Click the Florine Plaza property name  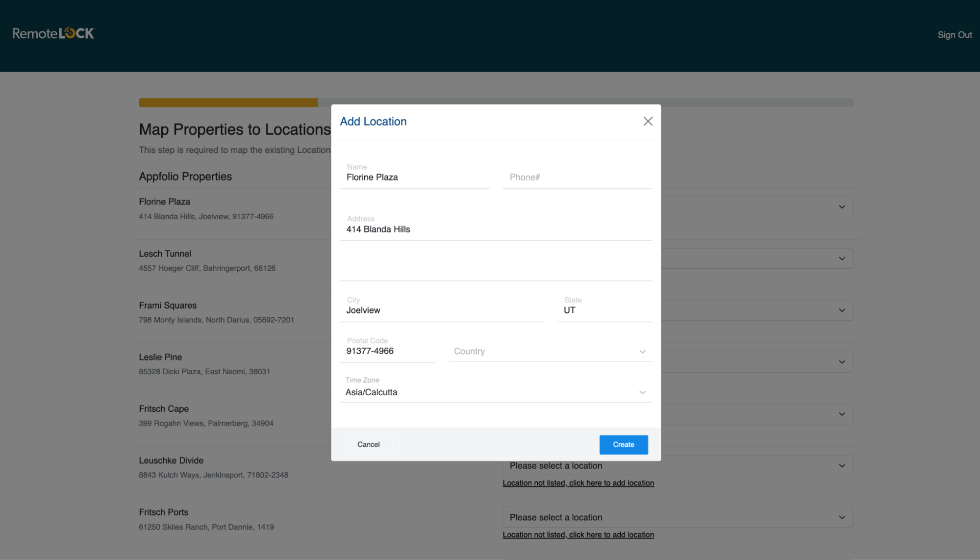coord(164,202)
